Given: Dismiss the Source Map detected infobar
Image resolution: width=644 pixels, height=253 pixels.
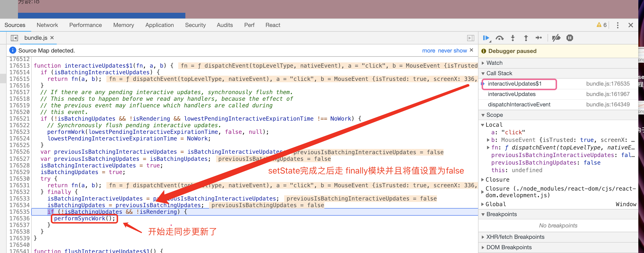Looking at the screenshot, I should pyautogui.click(x=471, y=50).
